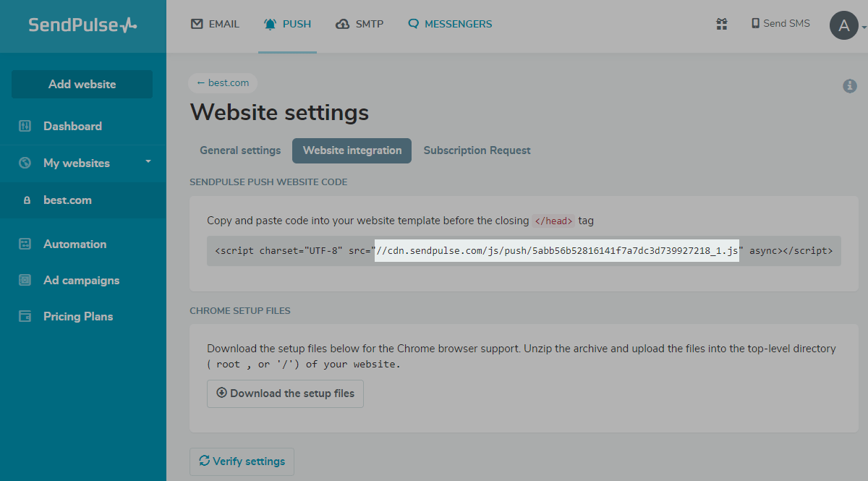Expand the My websites arrow

(x=148, y=161)
